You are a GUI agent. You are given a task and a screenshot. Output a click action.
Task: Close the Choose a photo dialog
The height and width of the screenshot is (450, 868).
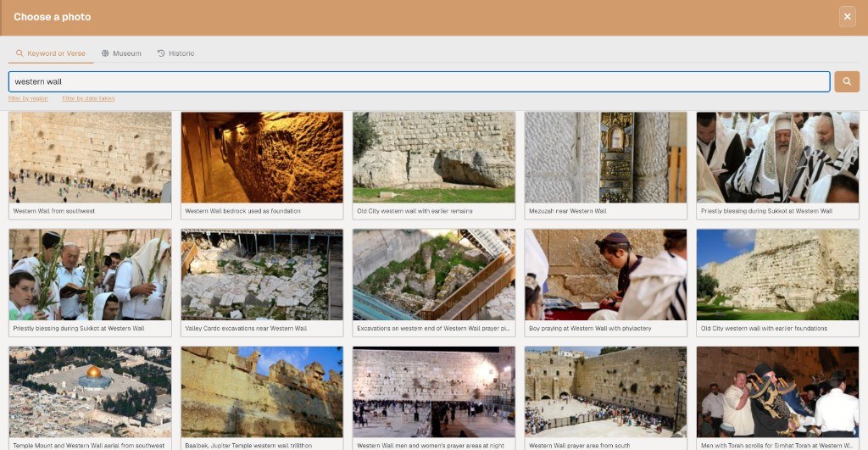point(847,17)
